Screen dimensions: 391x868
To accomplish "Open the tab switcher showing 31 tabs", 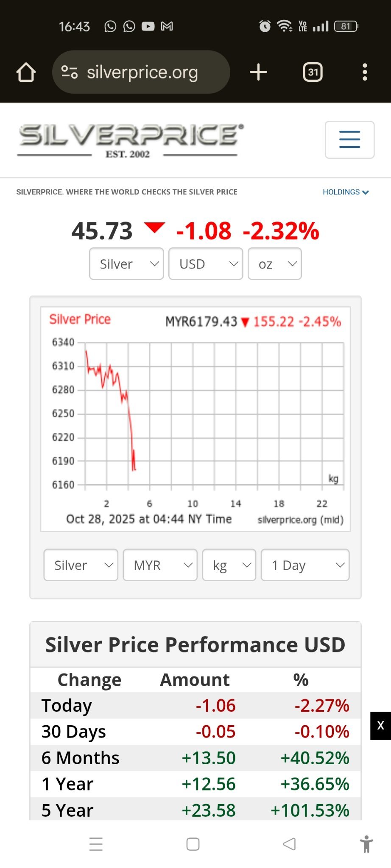I will [313, 72].
